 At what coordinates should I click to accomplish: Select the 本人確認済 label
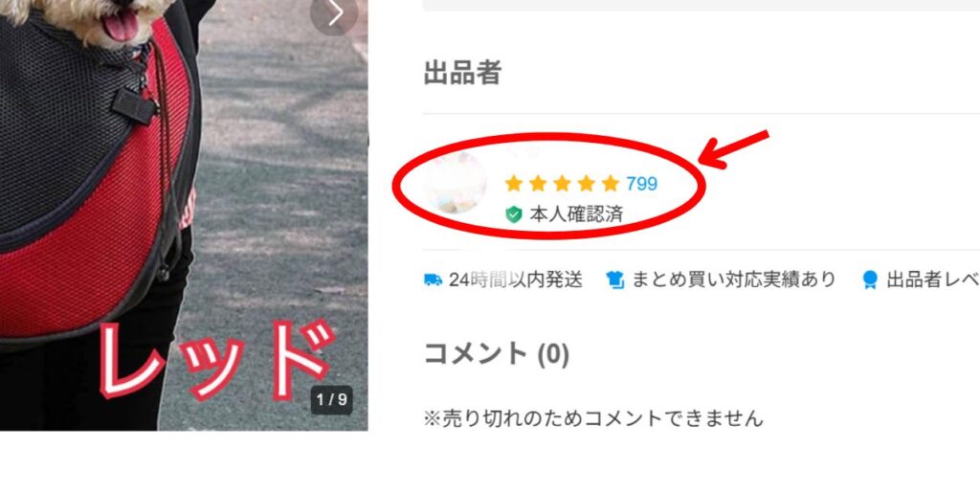coord(576,215)
